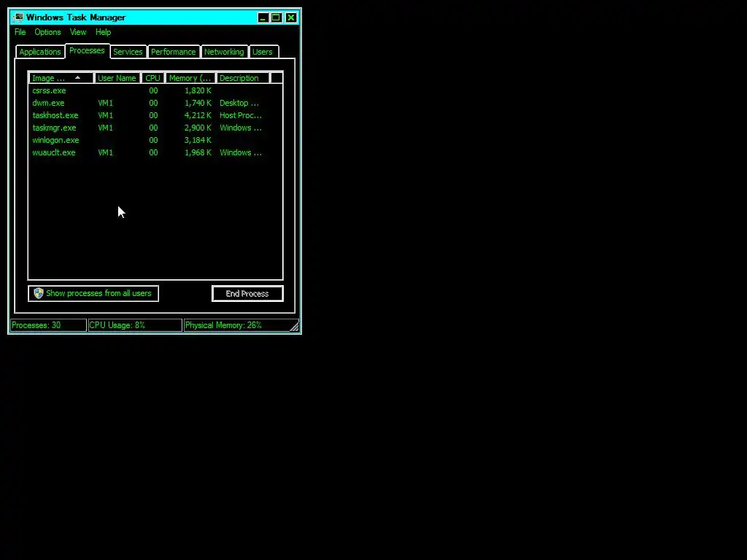Click the End Process button

[247, 294]
